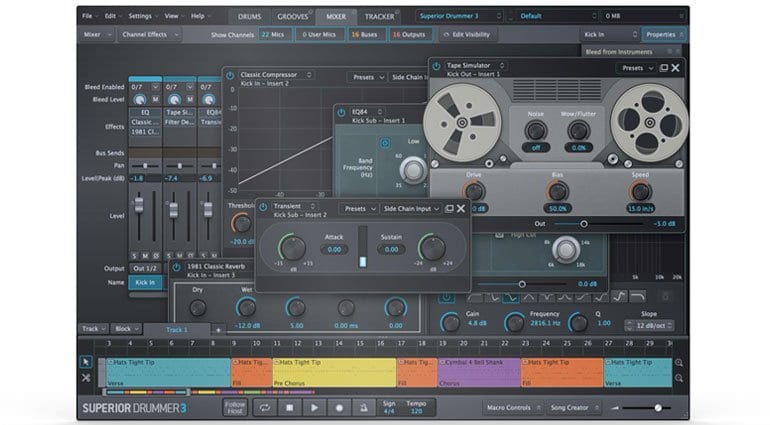Open the Side Chain Input dropdown in Transient
The image size is (770, 425).
(x=411, y=209)
